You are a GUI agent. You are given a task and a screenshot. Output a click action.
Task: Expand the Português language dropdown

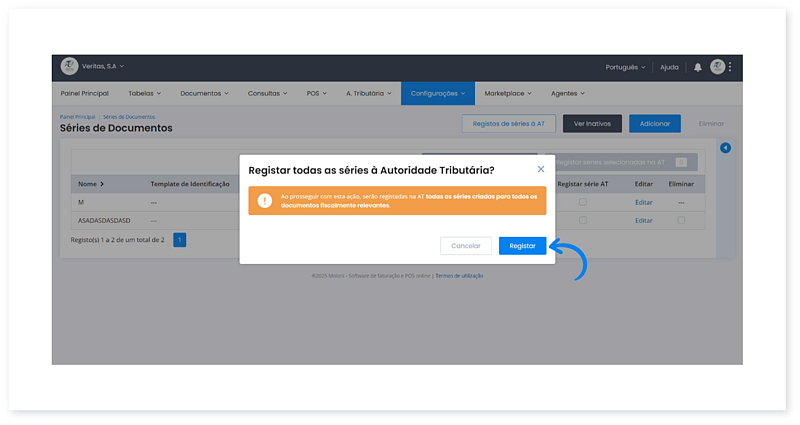pos(625,67)
